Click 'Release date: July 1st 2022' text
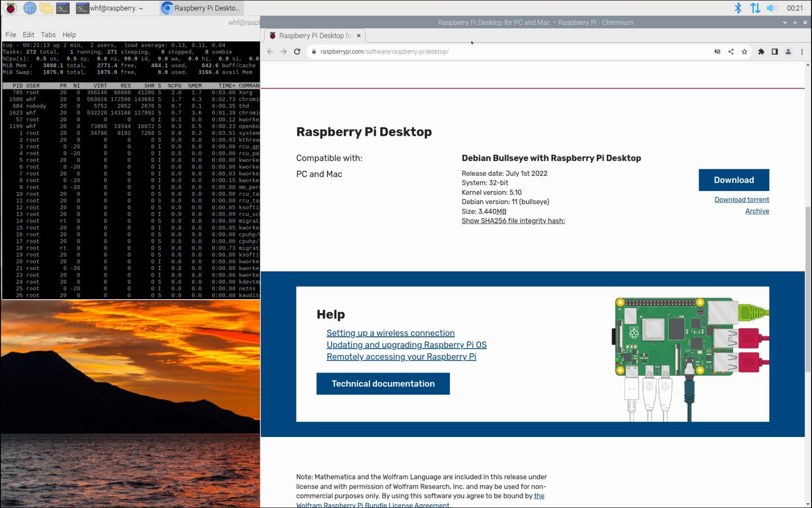This screenshot has height=508, width=812. click(505, 174)
